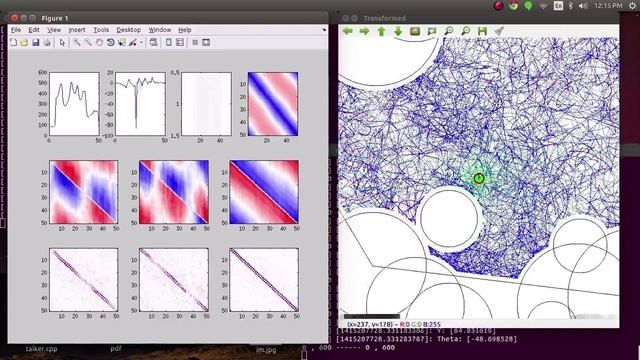The width and height of the screenshot is (640, 360).
Task: Click the original-size zoom icon in Transformed toolbar
Action: coord(415,31)
